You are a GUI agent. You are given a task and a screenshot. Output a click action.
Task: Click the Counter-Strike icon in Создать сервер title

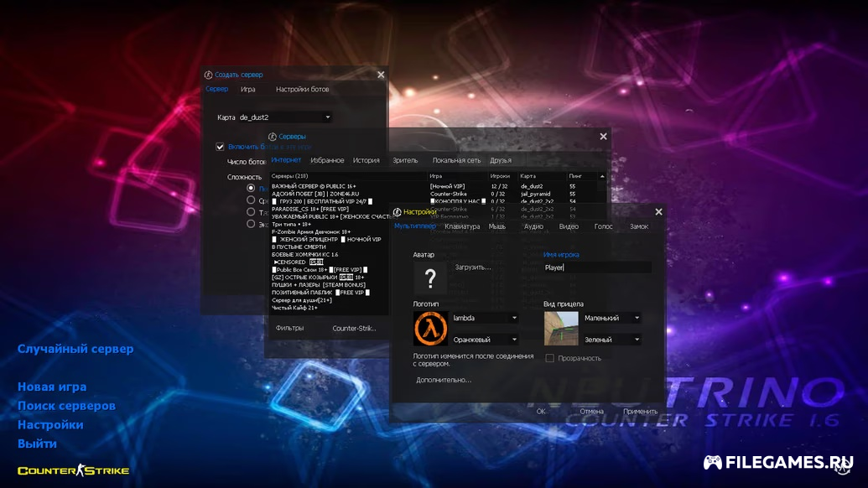(208, 75)
